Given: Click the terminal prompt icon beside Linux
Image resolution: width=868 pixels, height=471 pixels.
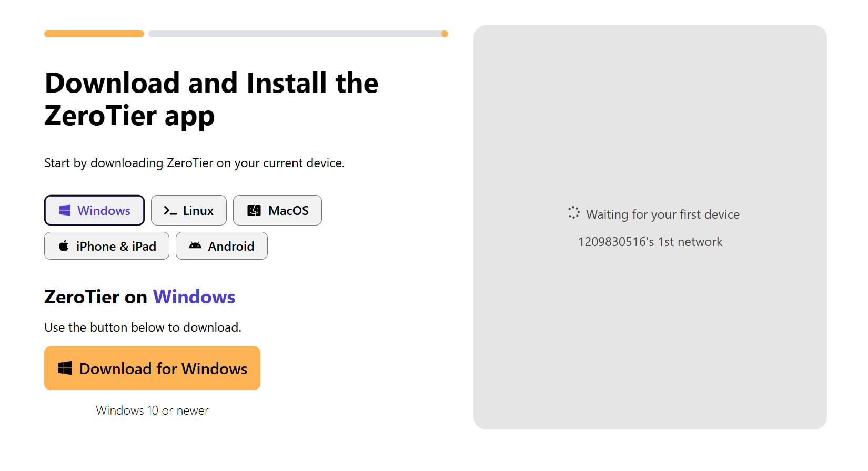Looking at the screenshot, I should tap(170, 211).
